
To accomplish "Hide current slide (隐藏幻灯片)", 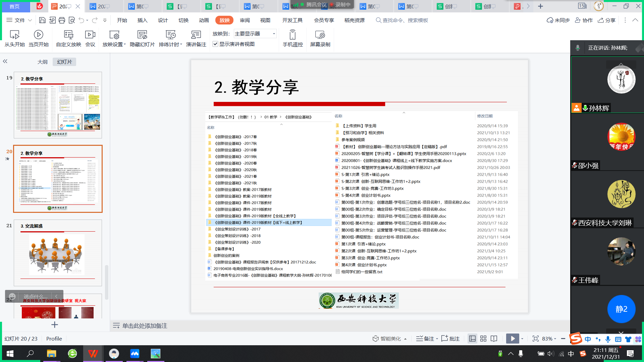I will tap(142, 39).
